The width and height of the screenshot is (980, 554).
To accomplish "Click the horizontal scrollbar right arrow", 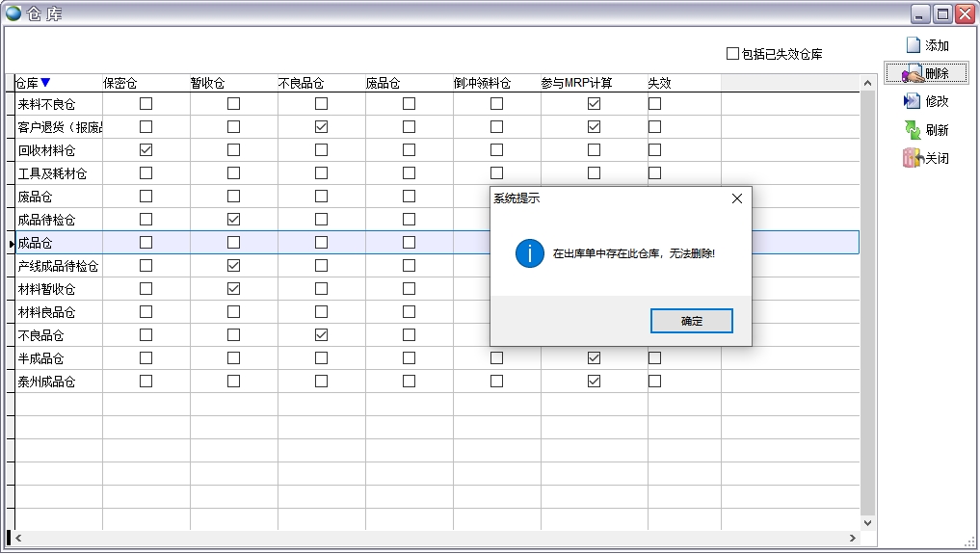I will click(x=852, y=538).
